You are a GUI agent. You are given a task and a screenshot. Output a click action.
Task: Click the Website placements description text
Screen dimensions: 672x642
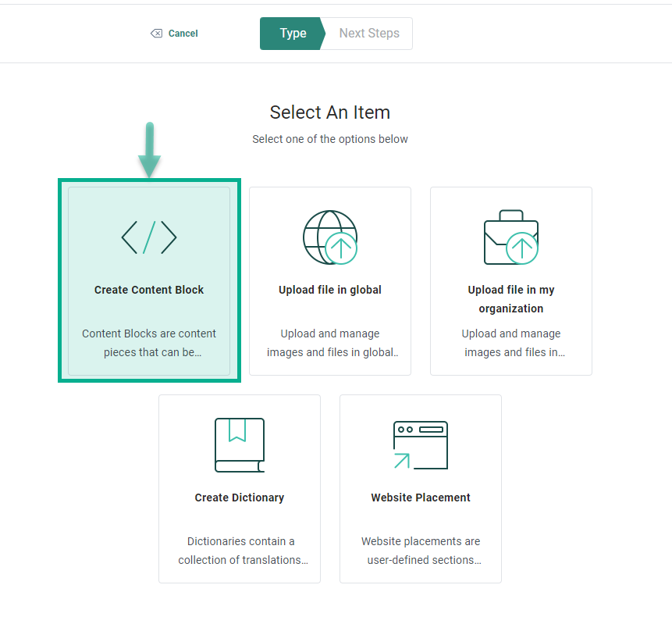pyautogui.click(x=421, y=551)
